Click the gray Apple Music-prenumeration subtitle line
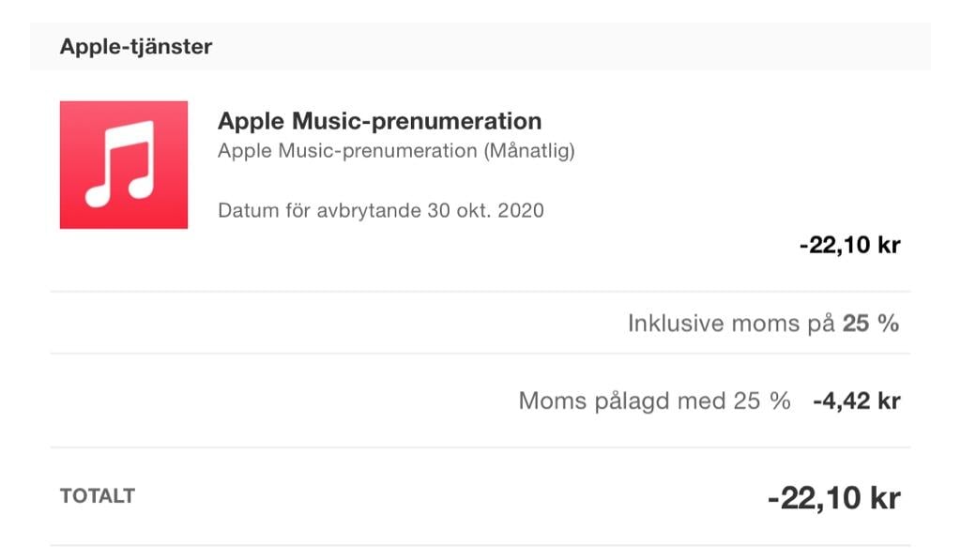 [397, 151]
